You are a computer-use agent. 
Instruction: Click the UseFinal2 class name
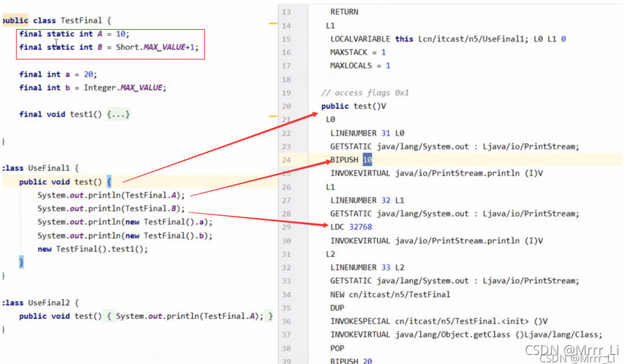[x=48, y=302]
